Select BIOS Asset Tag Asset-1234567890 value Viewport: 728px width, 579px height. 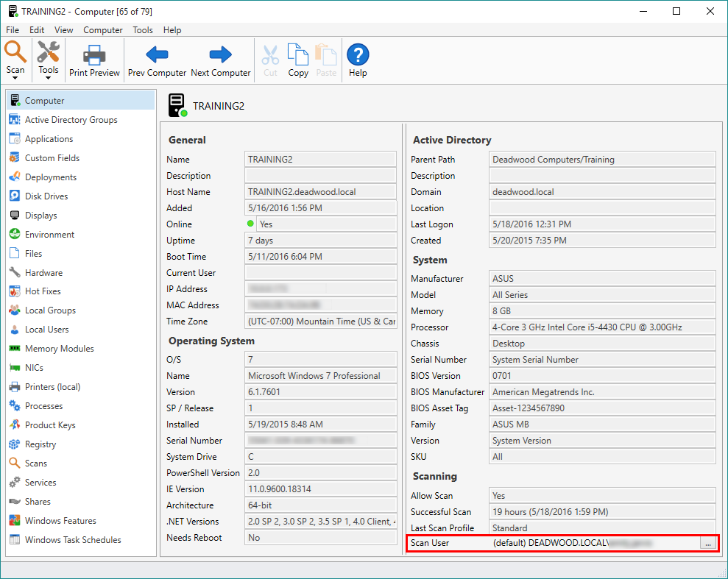click(x=602, y=408)
